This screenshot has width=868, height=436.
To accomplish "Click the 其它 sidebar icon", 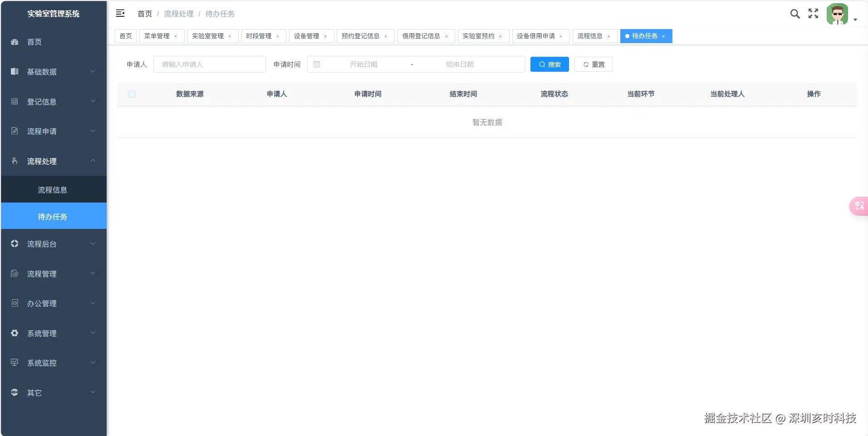I will click(15, 392).
